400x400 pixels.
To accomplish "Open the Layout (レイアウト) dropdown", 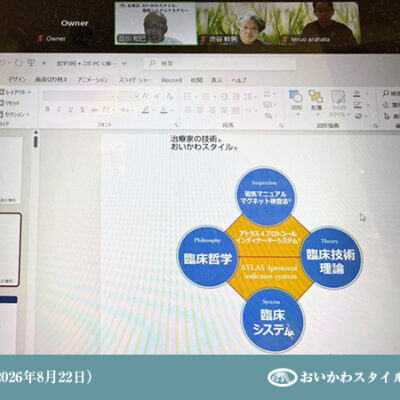I will (x=16, y=92).
